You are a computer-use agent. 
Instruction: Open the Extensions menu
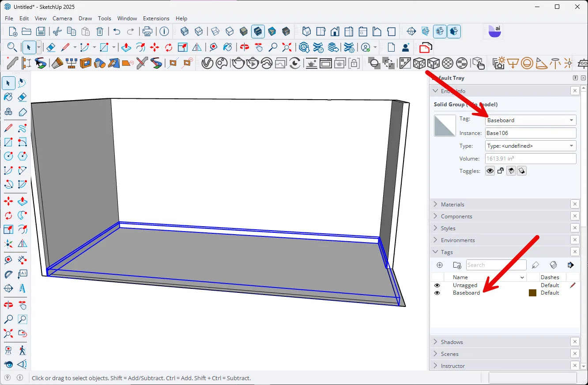coord(156,18)
